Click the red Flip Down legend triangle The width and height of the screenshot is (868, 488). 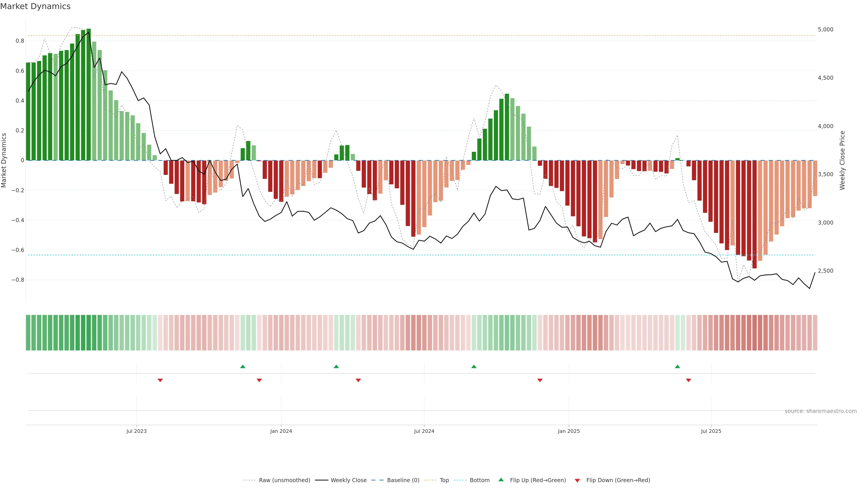coord(577,481)
